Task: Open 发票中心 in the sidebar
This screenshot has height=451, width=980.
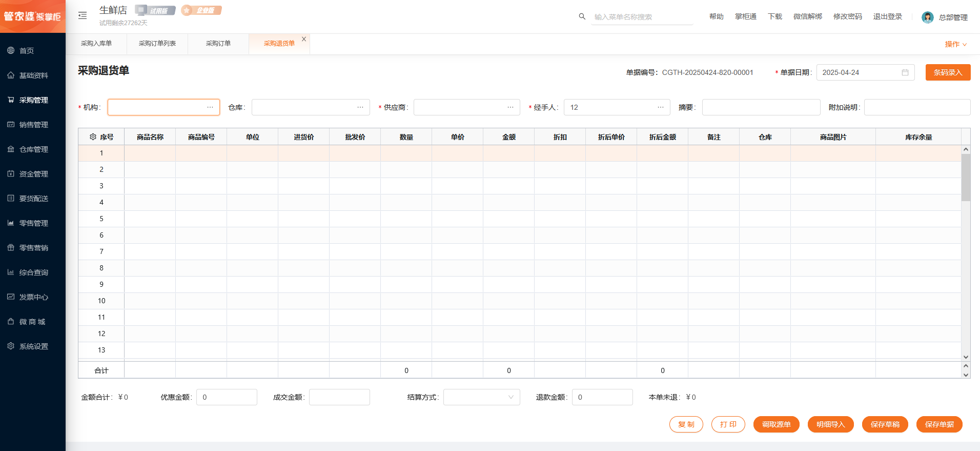Action: pos(33,297)
